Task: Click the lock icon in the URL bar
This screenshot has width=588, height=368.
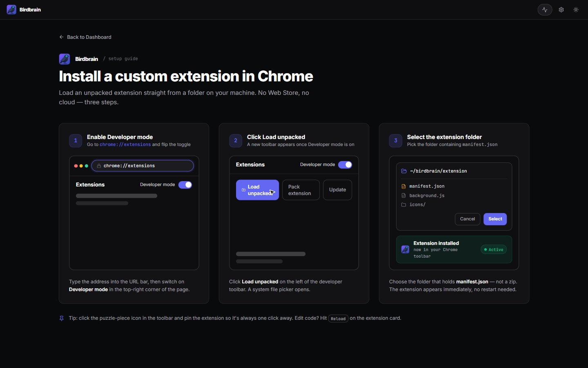Action: (99, 166)
